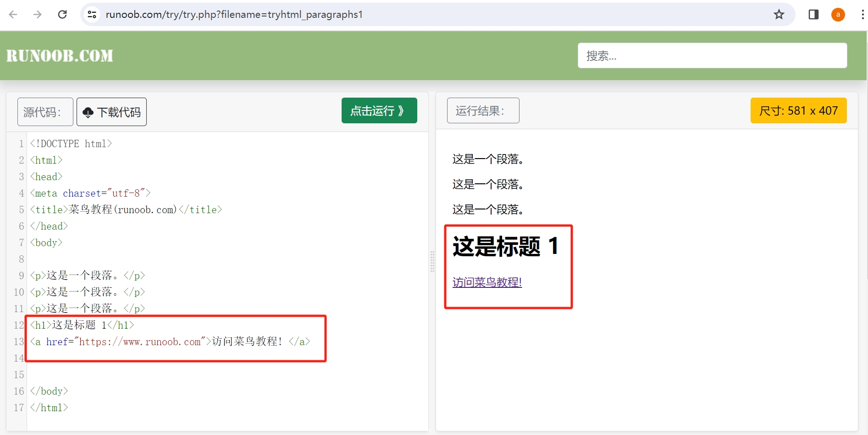Click the yellow 尺寸 size badge
Image resolution: width=868 pixels, height=435 pixels.
click(798, 111)
